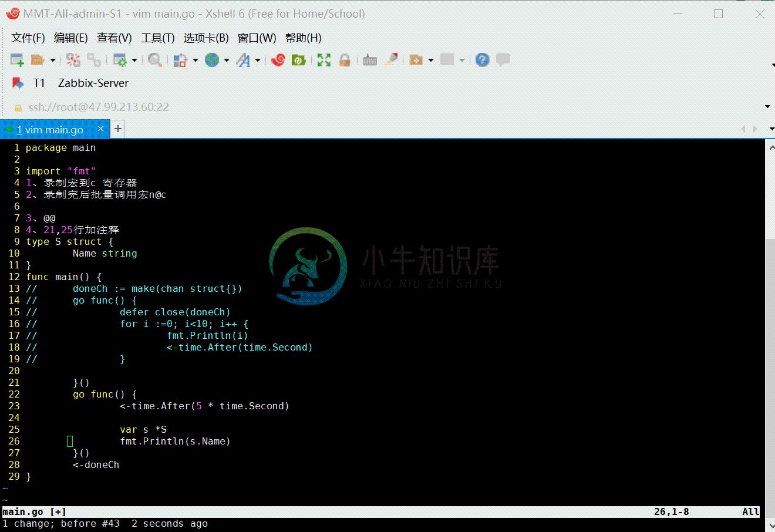
Task: Click the Open Session folder icon
Action: tap(38, 60)
